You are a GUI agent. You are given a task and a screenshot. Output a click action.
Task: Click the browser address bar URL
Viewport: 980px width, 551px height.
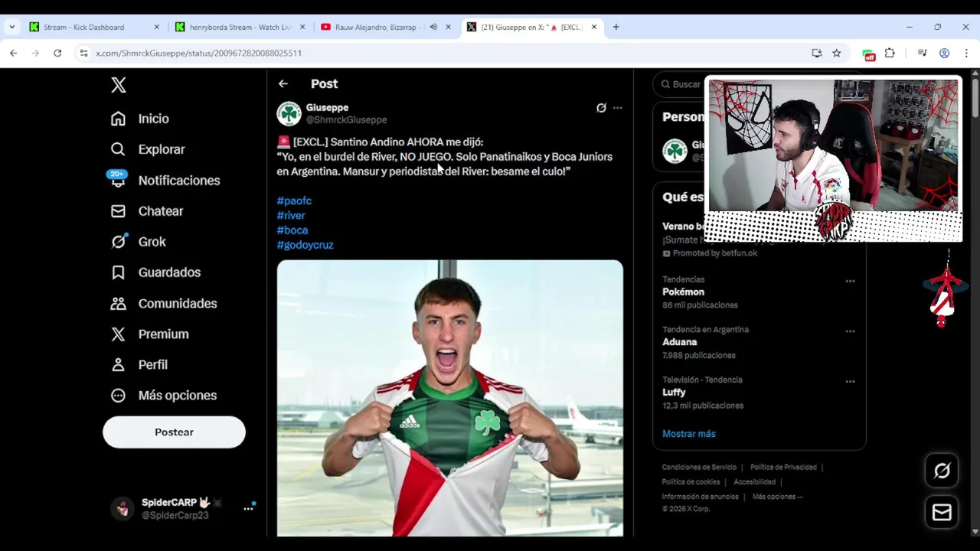coord(199,53)
